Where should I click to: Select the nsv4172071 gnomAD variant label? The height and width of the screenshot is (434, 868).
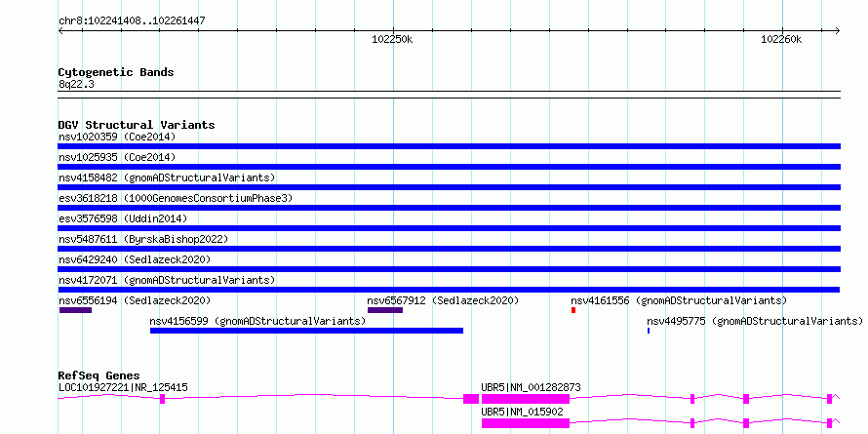coord(167,280)
